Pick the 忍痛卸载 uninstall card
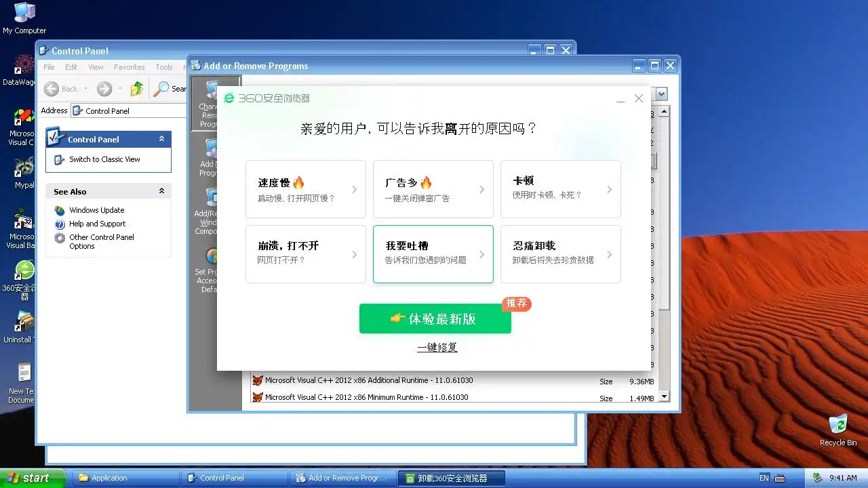 pyautogui.click(x=561, y=254)
